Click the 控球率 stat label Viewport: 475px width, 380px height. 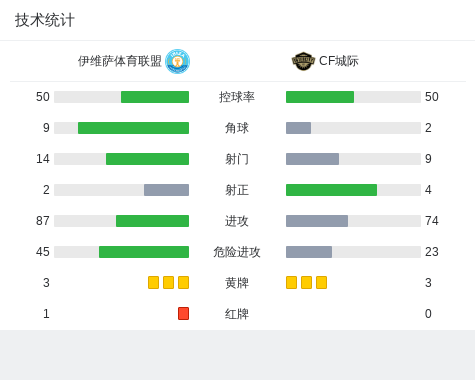pos(237,97)
